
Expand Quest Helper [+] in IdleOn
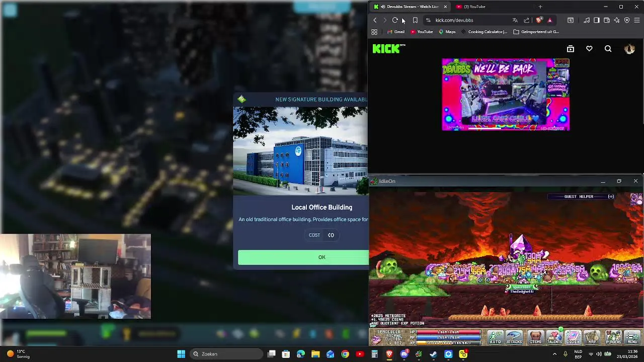(611, 197)
